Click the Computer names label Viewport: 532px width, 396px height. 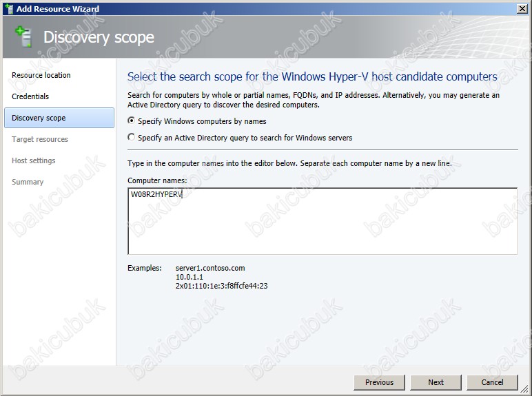coord(157,180)
